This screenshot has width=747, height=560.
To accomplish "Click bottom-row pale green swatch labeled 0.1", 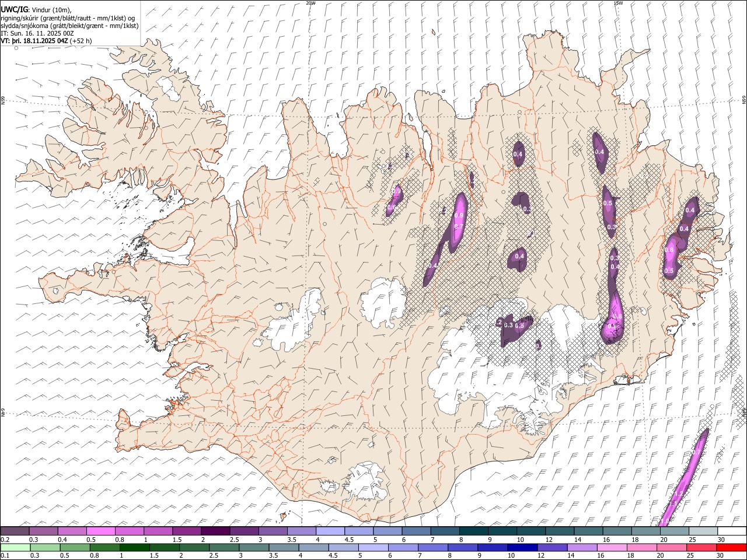I will (x=15, y=547).
